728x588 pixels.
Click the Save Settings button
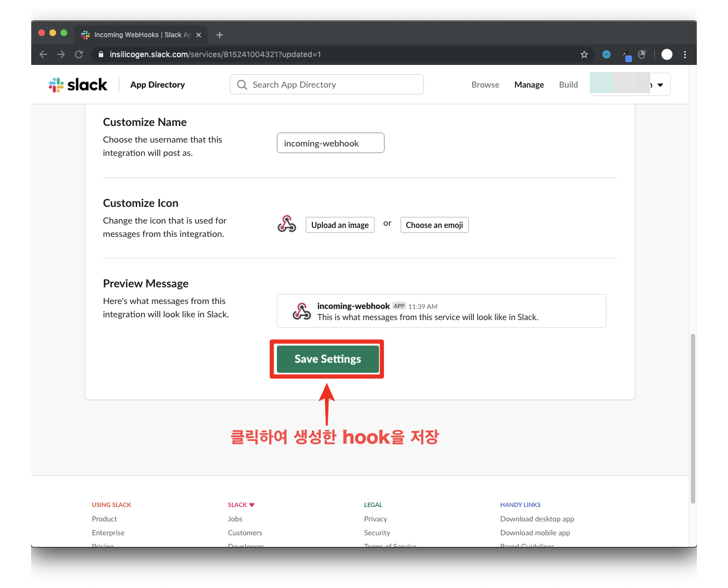pyautogui.click(x=328, y=359)
